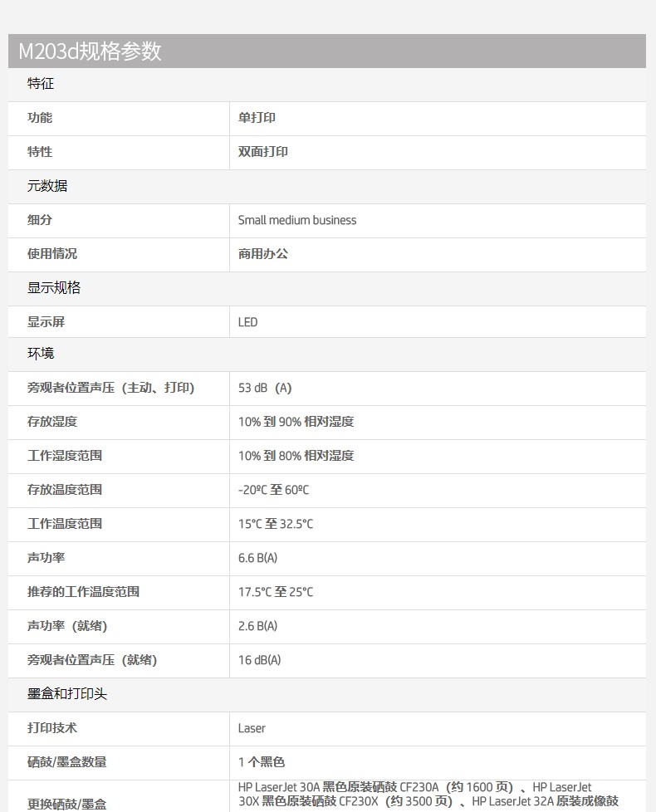
Task: Click the 打印技术 row label
Action: pos(52,728)
